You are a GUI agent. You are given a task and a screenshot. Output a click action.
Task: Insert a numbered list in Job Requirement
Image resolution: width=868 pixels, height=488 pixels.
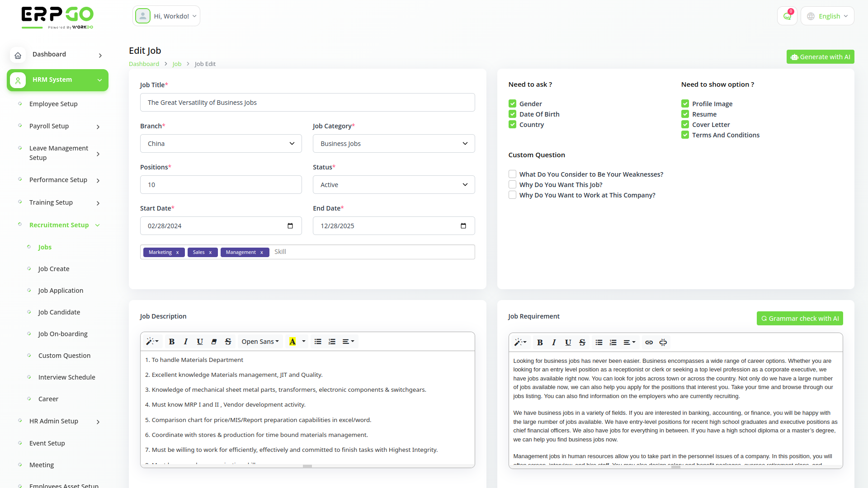613,342
